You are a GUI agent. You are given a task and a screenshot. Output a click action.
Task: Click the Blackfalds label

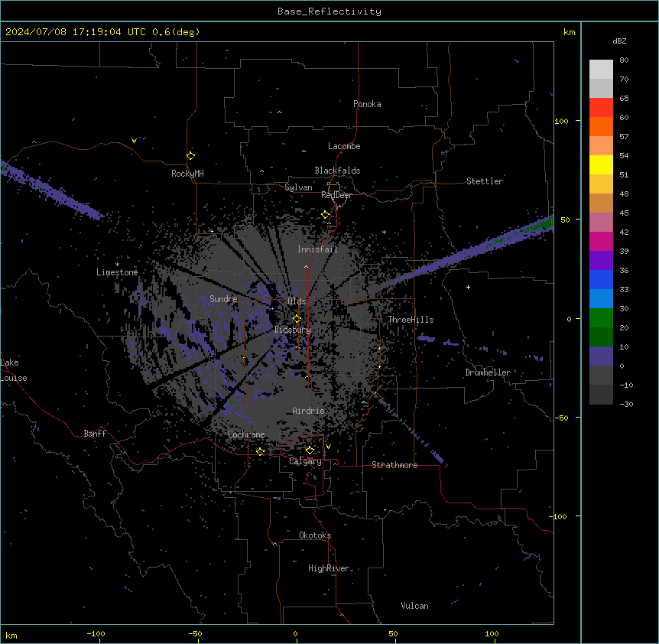coord(337,171)
